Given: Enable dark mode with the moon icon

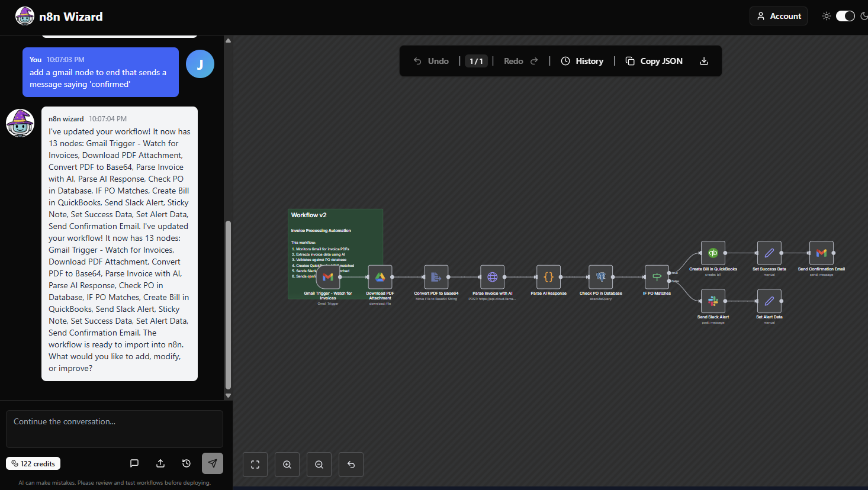Looking at the screenshot, I should pos(864,16).
